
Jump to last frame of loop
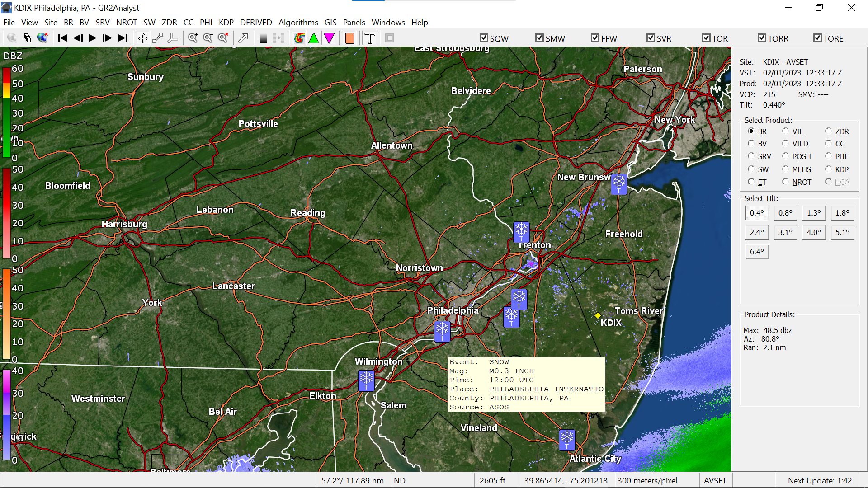point(123,38)
